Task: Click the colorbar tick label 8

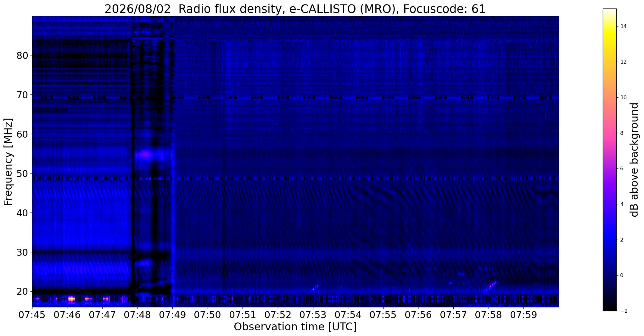Action: [621, 133]
